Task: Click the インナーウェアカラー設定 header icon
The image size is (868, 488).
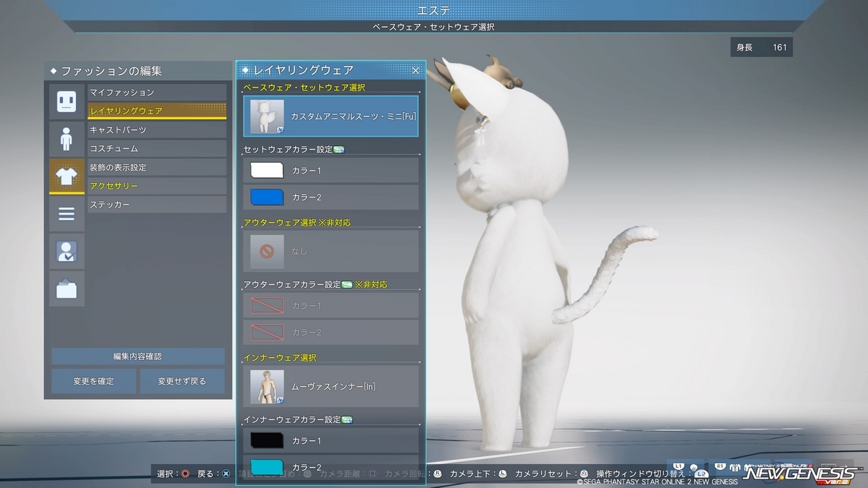Action: tap(347, 420)
